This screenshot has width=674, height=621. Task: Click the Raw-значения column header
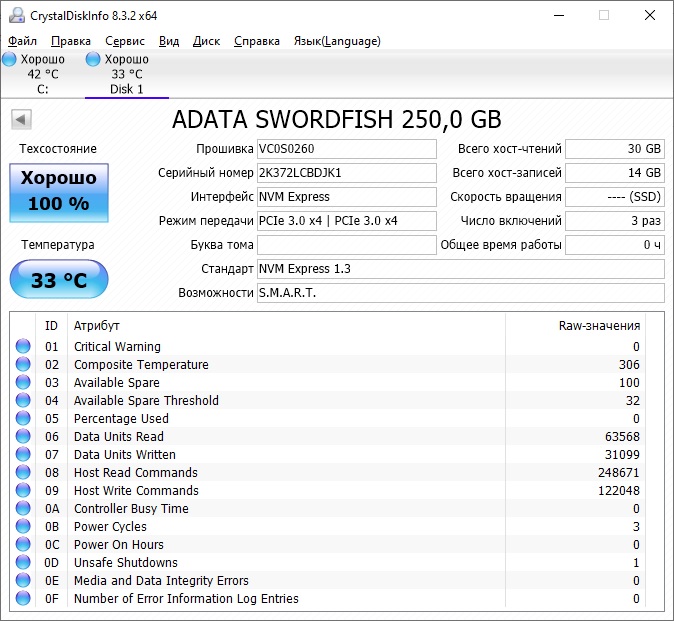(x=599, y=325)
